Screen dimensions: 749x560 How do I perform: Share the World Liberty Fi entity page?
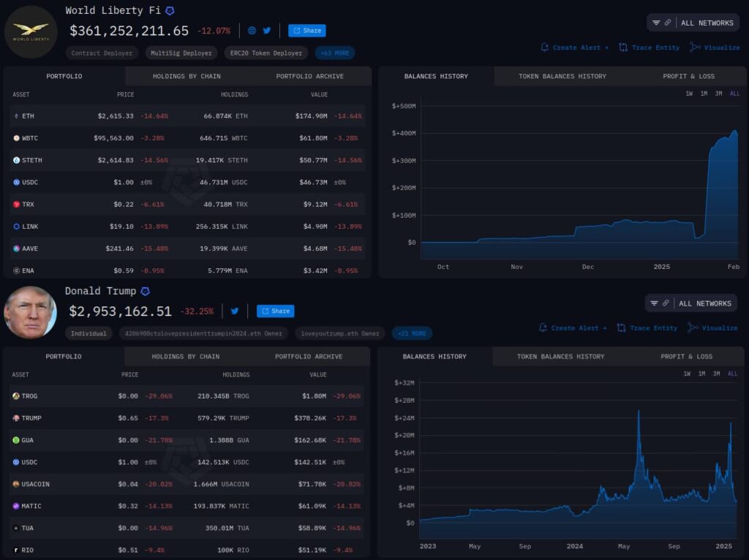[x=307, y=31]
